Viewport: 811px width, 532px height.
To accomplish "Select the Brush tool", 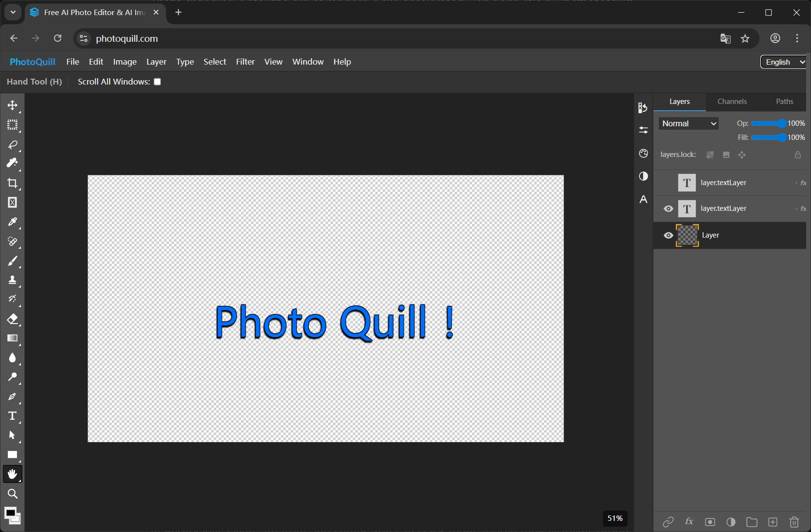I will [13, 261].
